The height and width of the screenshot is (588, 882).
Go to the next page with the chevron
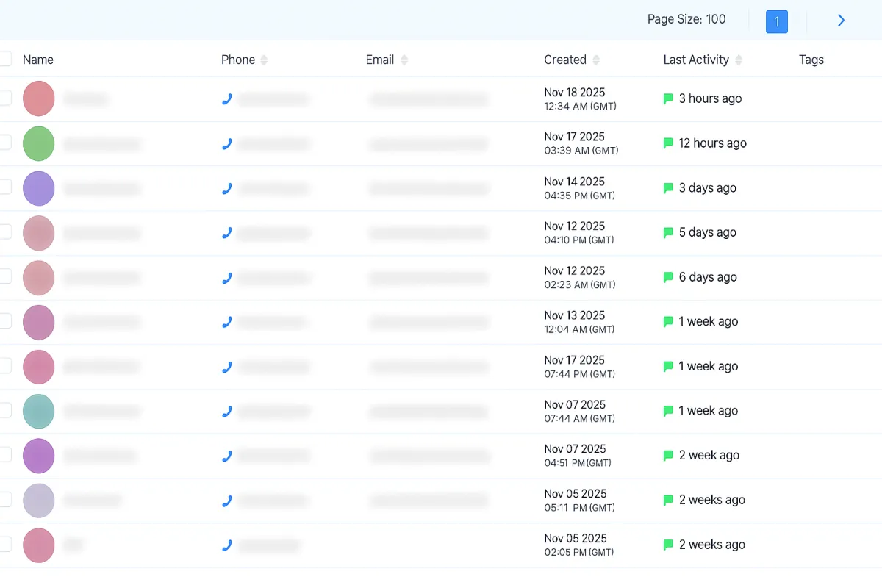point(842,21)
